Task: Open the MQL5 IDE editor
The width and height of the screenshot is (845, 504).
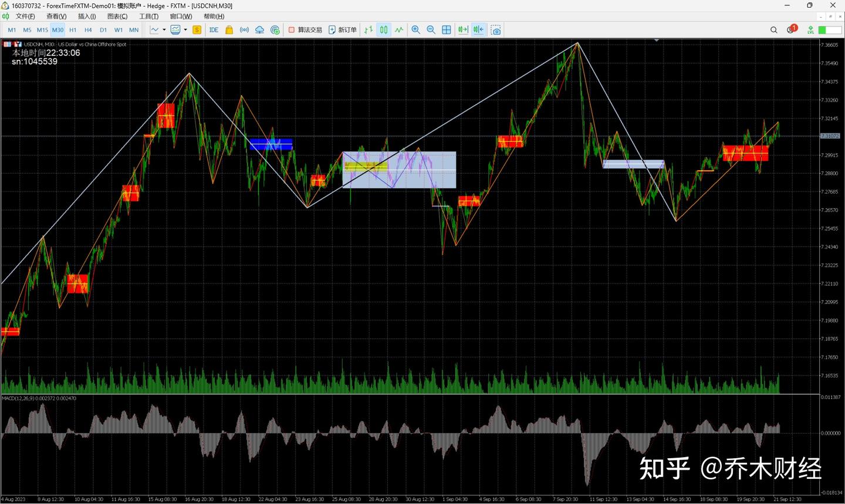Action: [214, 30]
